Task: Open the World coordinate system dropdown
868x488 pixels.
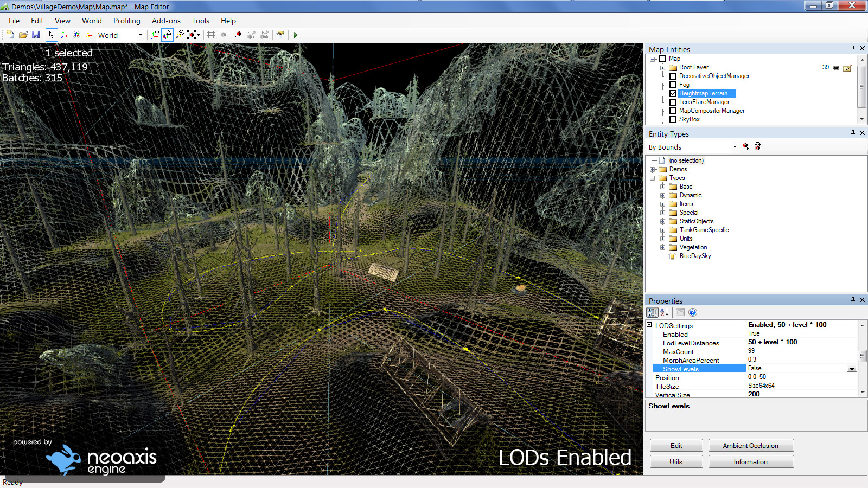Action: [141, 35]
